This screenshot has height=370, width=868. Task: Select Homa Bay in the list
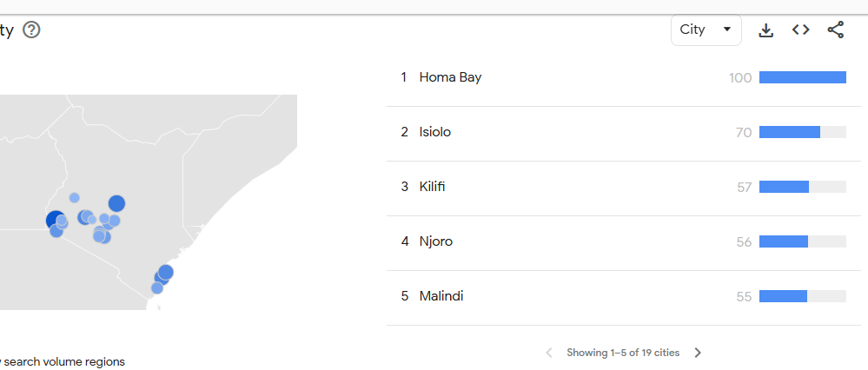point(450,77)
